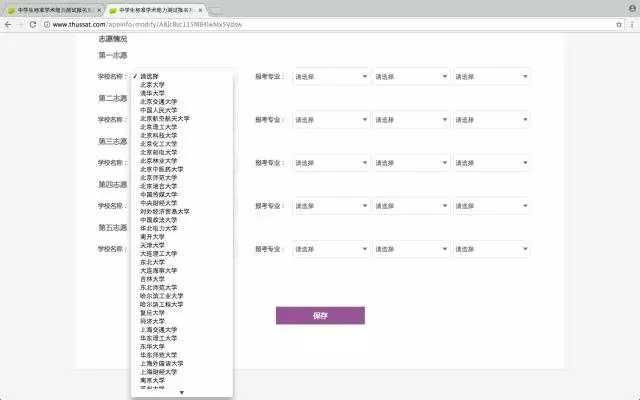This screenshot has width=640, height=400.
Task: Select 北京科技大学 option
Action: 182,136
